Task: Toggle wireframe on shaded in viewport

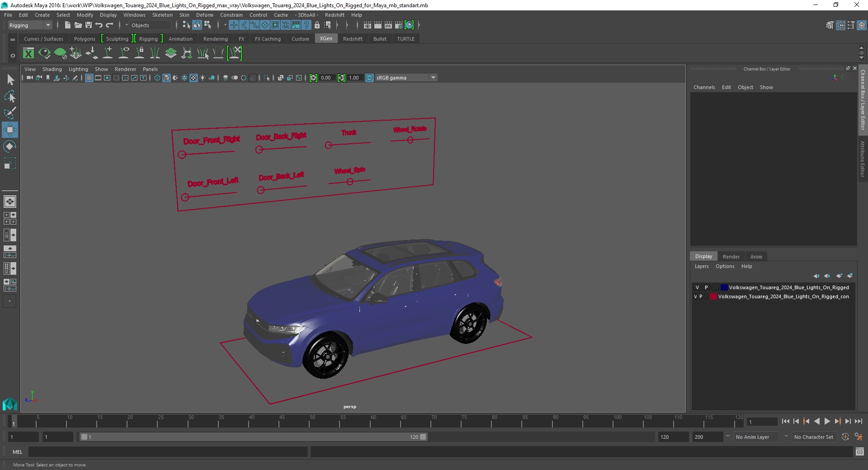Action: pos(184,78)
